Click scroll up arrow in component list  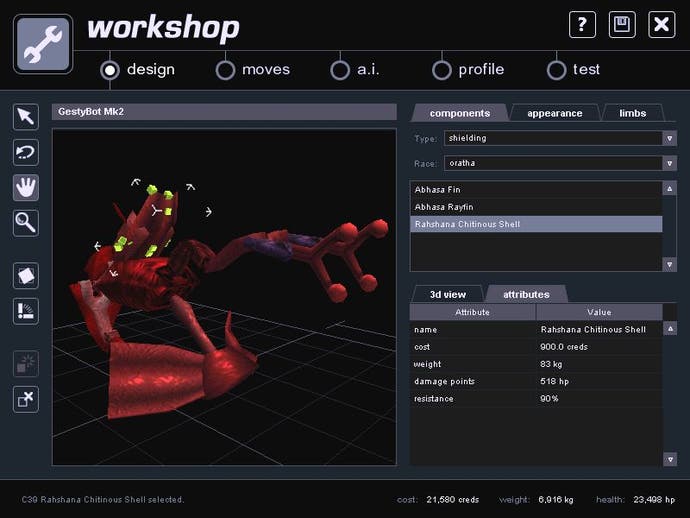[669, 189]
